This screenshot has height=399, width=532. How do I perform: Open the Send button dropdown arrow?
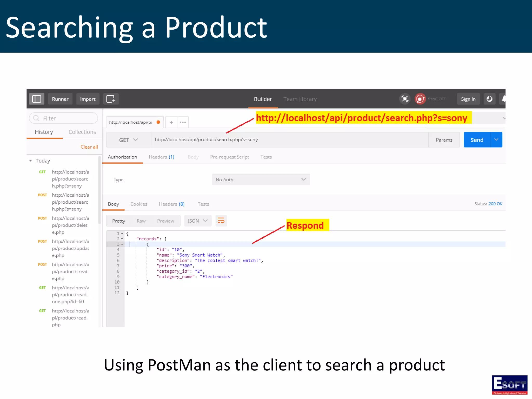point(496,140)
